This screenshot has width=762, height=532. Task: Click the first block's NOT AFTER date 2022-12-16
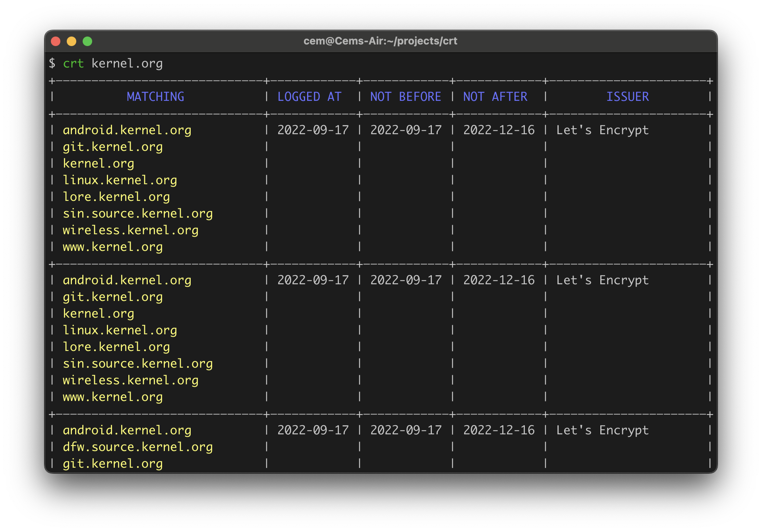499,130
